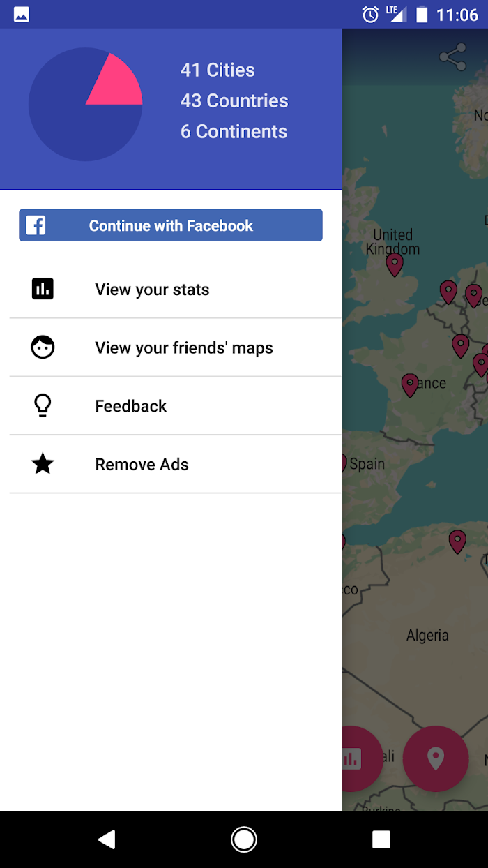The height and width of the screenshot is (868, 488).
Task: Open View your stats menu item
Action: 176,290
